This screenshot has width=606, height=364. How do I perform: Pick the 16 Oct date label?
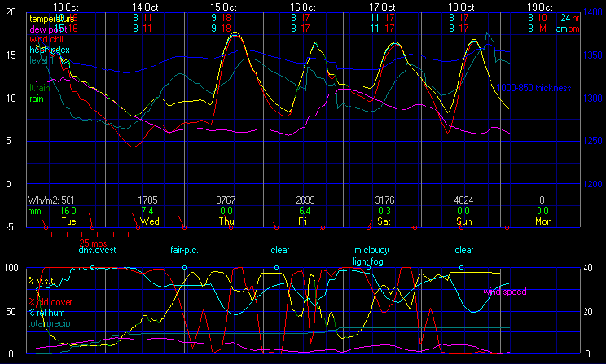(303, 7)
